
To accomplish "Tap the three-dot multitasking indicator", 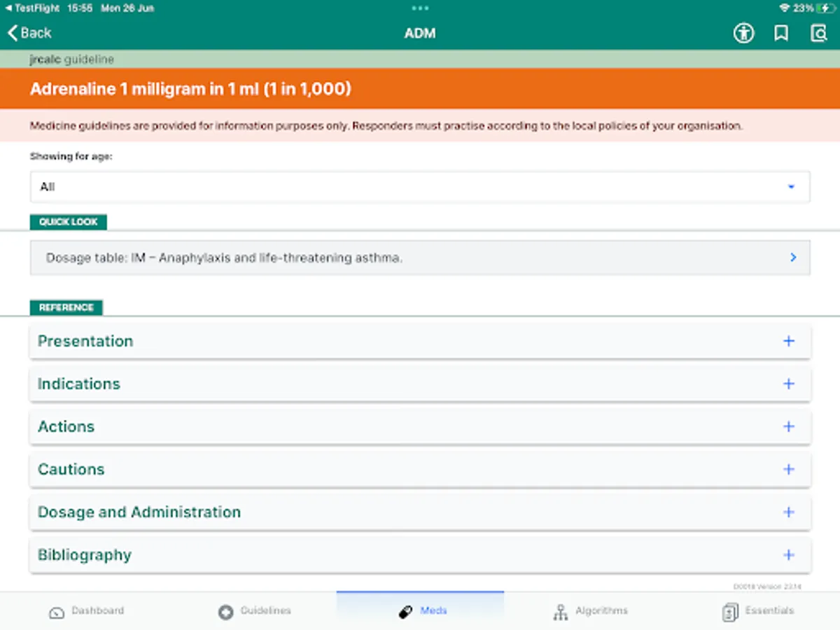I will 420,8.
